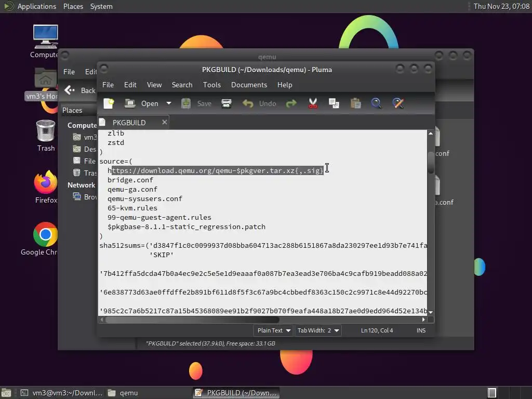
Task: Switch to terminal vm3@vm3 taskbar button
Action: tap(61, 393)
